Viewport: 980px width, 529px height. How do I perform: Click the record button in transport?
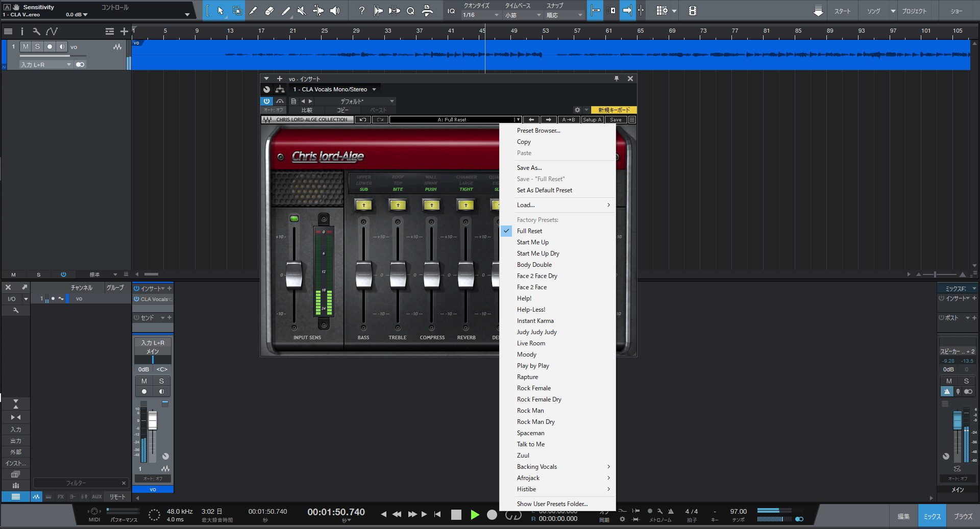[492, 515]
